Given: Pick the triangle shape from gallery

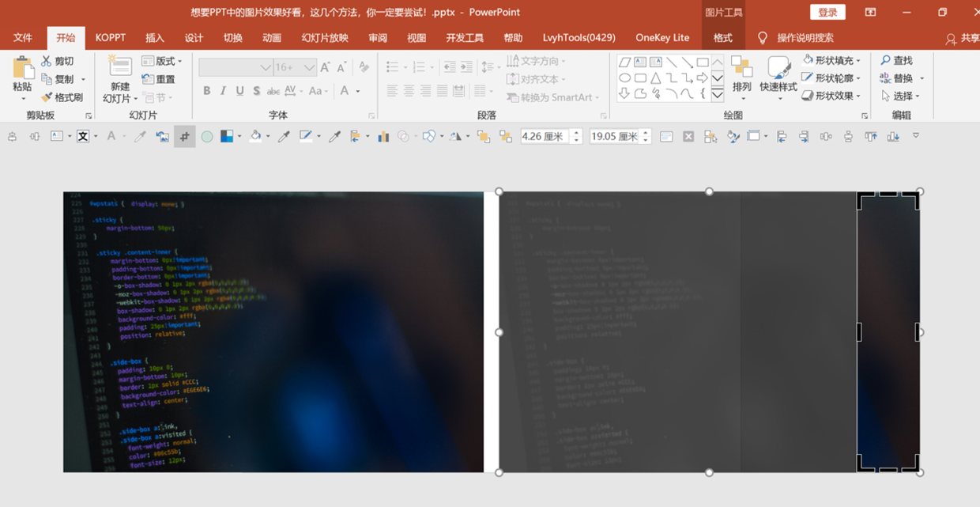Looking at the screenshot, I should coord(655,78).
